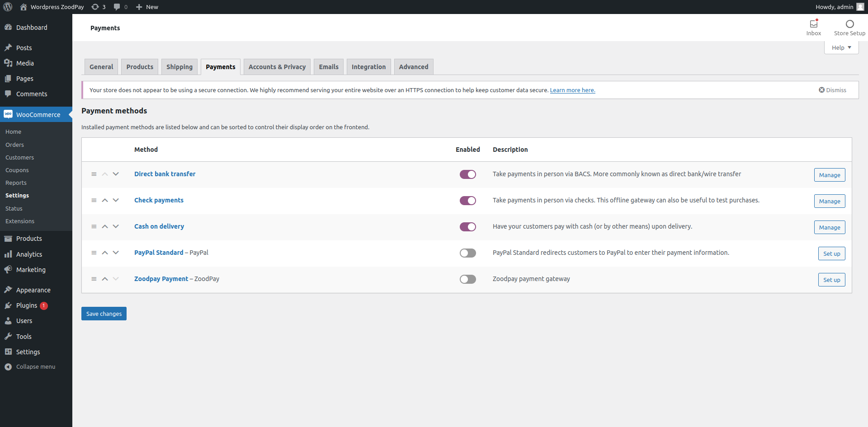The image size is (868, 427).
Task: Click the Marketing megaphone icon
Action: (x=8, y=269)
